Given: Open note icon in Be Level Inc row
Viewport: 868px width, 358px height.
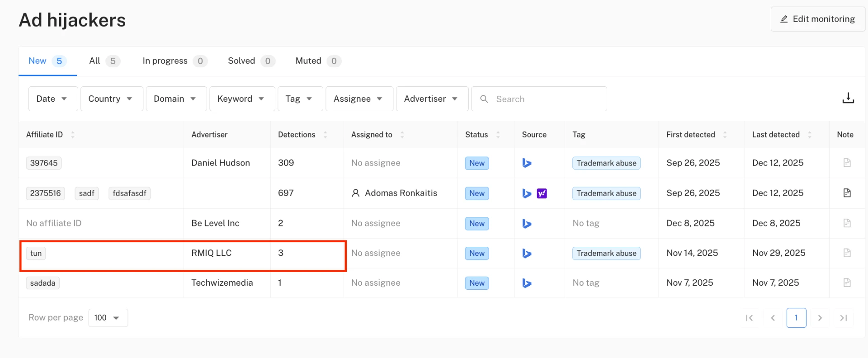Looking at the screenshot, I should tap(847, 223).
